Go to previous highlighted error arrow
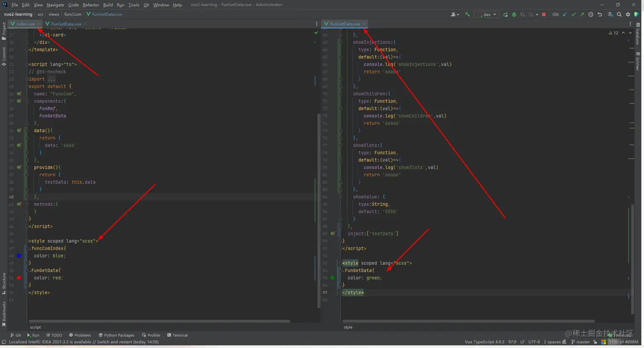Image resolution: width=644 pixels, height=348 pixels. pos(624,33)
